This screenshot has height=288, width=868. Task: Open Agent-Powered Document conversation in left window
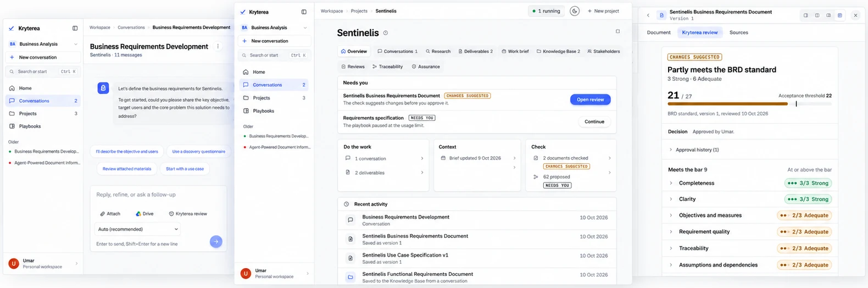click(44, 163)
